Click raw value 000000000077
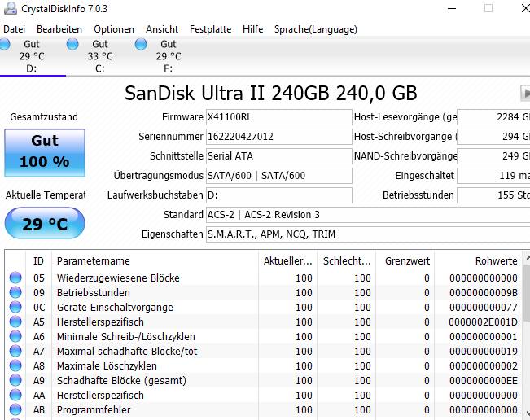 [x=484, y=308]
